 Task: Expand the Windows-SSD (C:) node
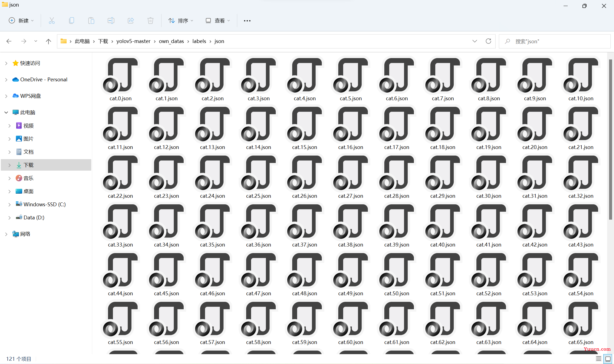pyautogui.click(x=10, y=205)
